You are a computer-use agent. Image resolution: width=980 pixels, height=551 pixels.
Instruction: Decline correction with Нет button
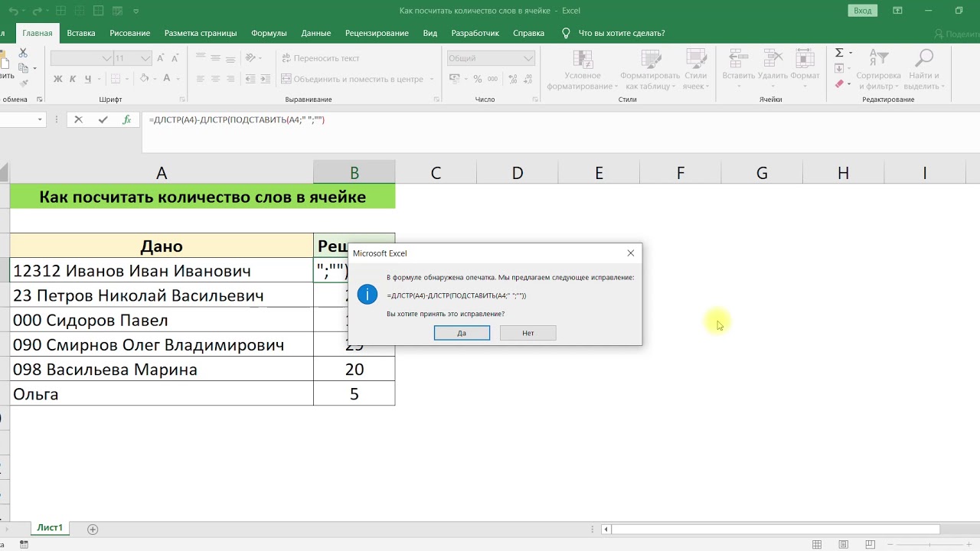(528, 333)
